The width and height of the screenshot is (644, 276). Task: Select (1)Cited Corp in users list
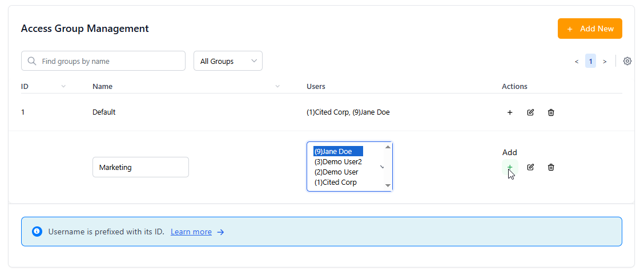click(336, 182)
